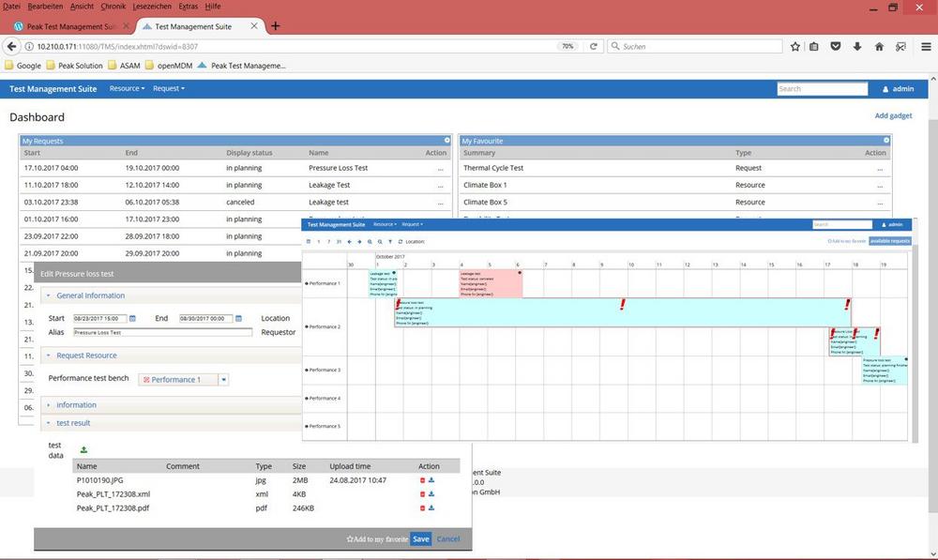This screenshot has height=560, width=938.
Task: Open the Request menu in the blue navbar
Action: (169, 89)
